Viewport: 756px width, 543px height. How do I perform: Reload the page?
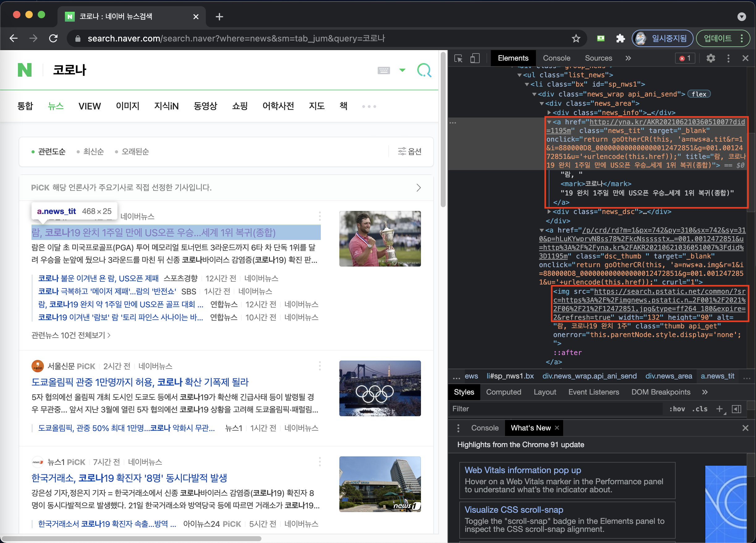tap(53, 39)
